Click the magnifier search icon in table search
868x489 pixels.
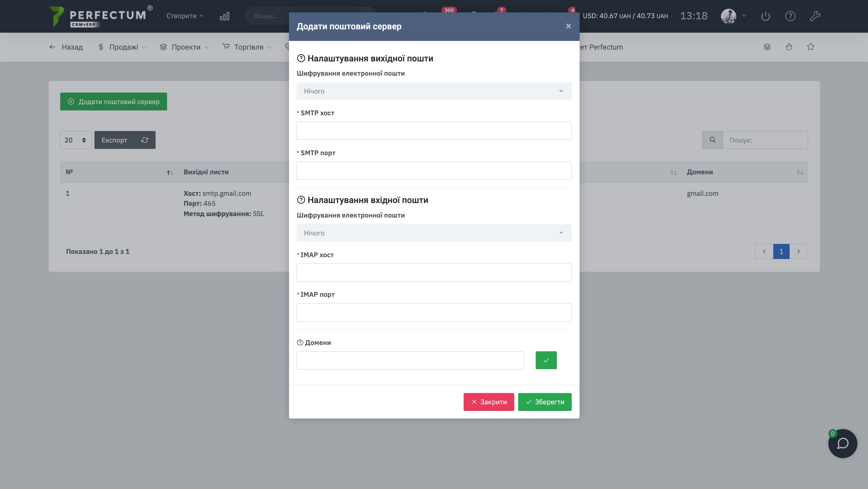pos(712,140)
